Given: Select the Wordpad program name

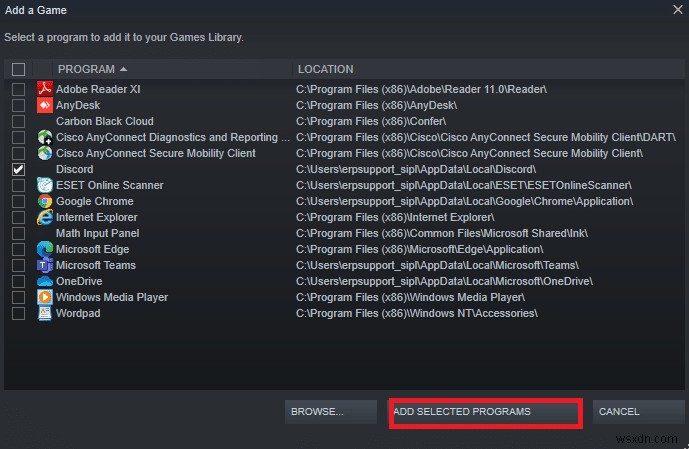Looking at the screenshot, I should [78, 313].
